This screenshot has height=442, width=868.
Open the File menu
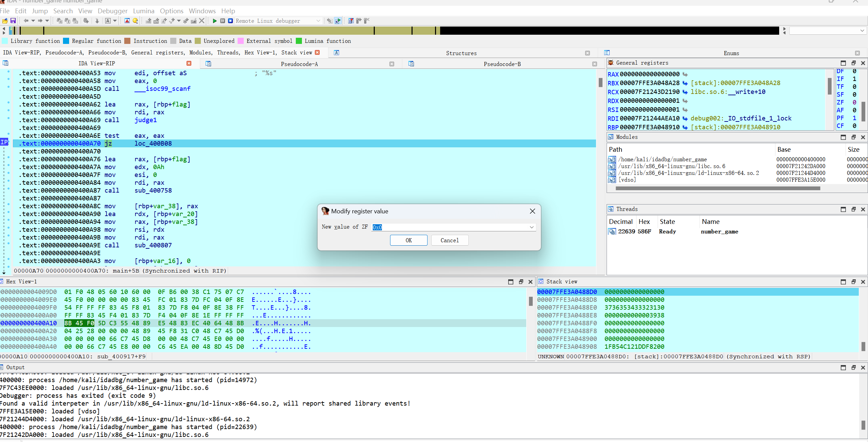click(5, 11)
